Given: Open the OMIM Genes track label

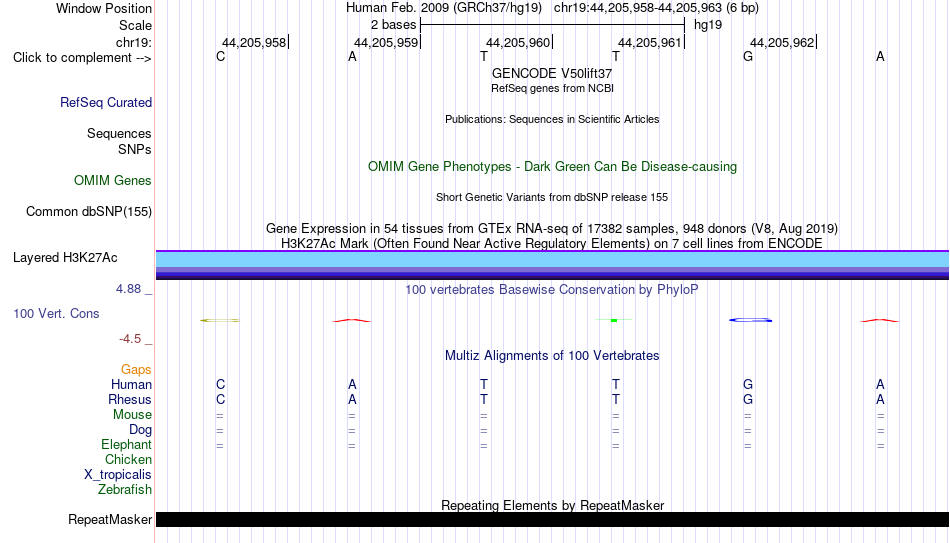Looking at the screenshot, I should pyautogui.click(x=113, y=181).
